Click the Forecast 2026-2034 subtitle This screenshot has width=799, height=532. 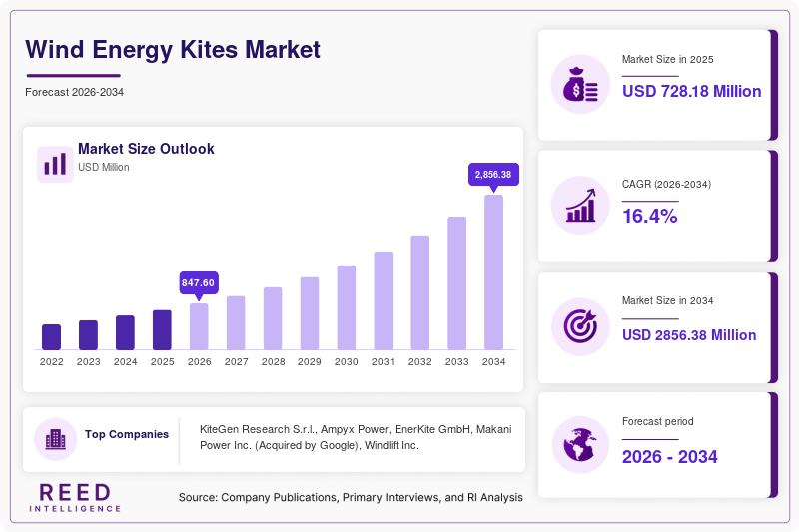coord(74,92)
